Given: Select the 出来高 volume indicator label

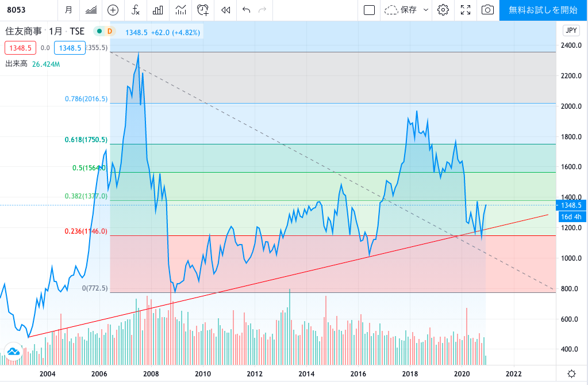Looking at the screenshot, I should tap(16, 64).
